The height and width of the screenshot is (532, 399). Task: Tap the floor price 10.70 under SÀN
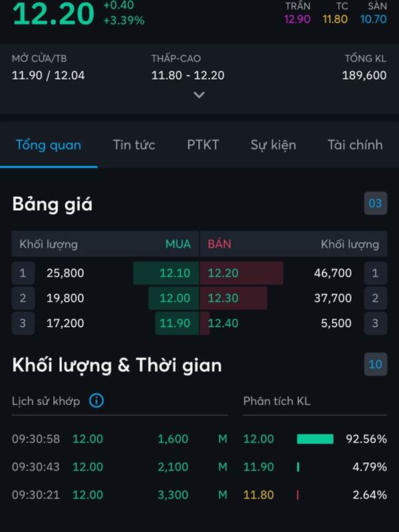pos(373,19)
